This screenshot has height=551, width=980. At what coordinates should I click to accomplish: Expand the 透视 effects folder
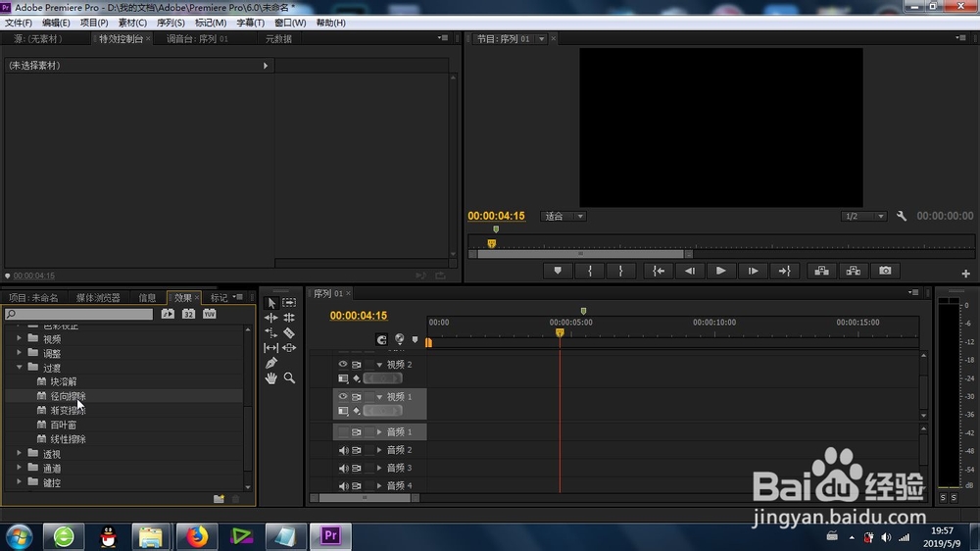pos(20,453)
